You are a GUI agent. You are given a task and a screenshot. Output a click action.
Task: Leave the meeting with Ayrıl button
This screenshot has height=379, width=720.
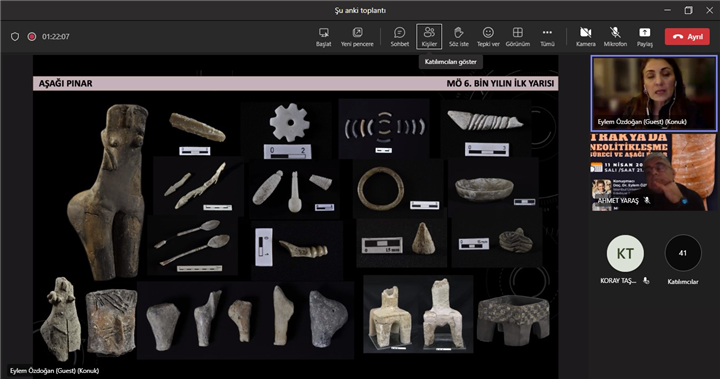(687, 37)
